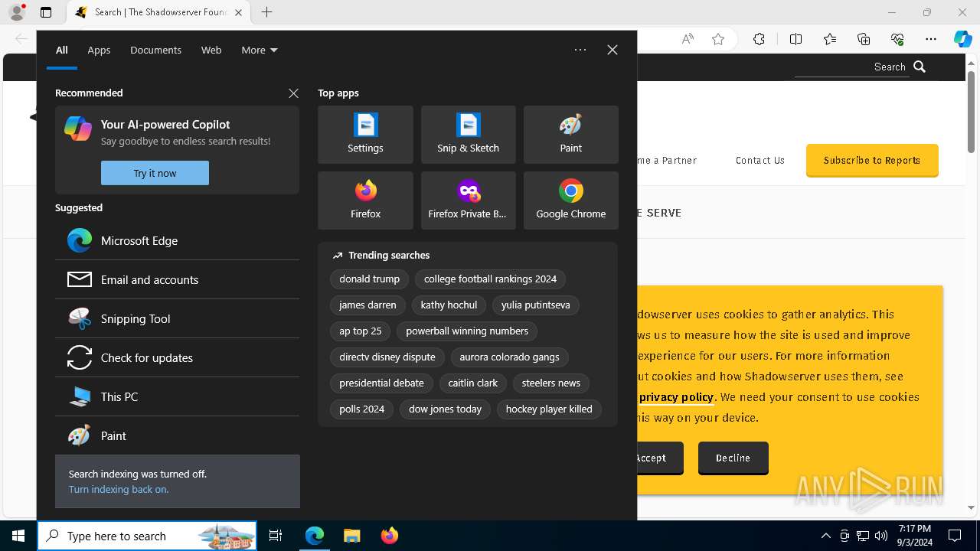Open Edge from the taskbar

pos(315,536)
